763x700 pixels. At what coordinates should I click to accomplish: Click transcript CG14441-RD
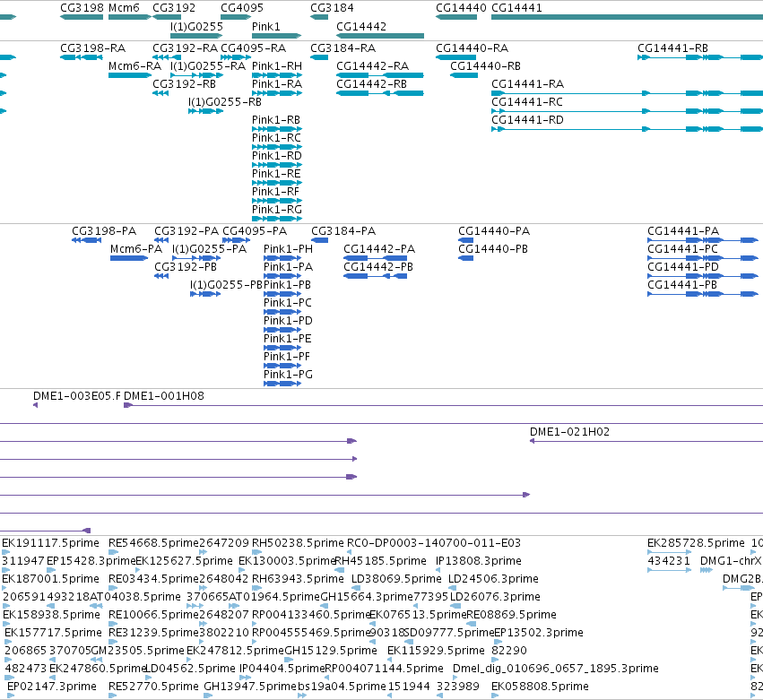pos(527,120)
